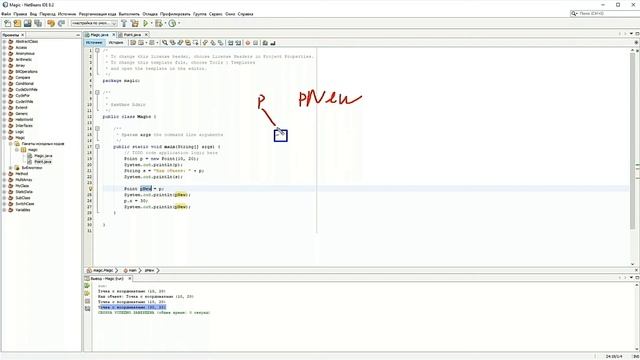
Task: Open the Вид menu
Action: click(33, 14)
